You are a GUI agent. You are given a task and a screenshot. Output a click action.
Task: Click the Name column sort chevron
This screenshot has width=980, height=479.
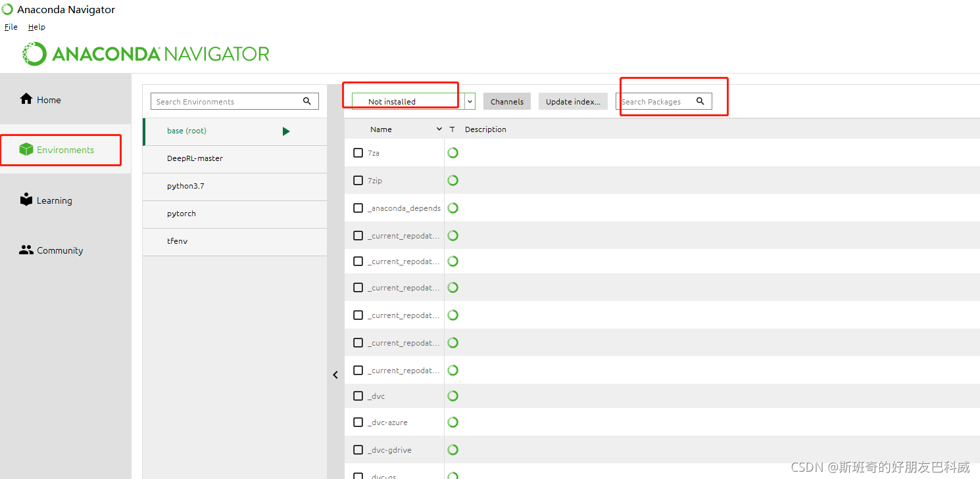(439, 129)
